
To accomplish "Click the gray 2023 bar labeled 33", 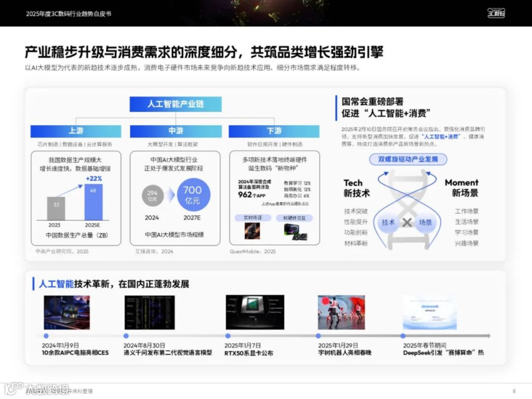I will point(56,209).
